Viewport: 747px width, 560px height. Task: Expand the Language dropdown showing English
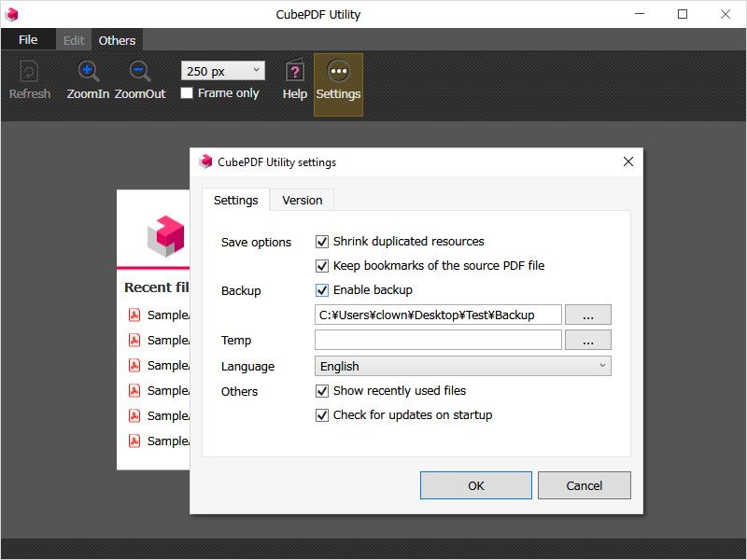click(x=462, y=366)
